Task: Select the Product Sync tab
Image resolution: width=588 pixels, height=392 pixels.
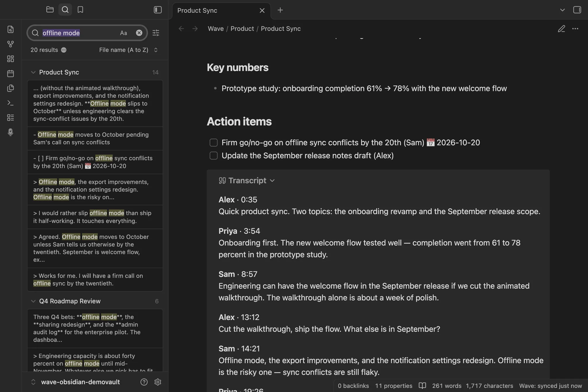Action: 222,11
